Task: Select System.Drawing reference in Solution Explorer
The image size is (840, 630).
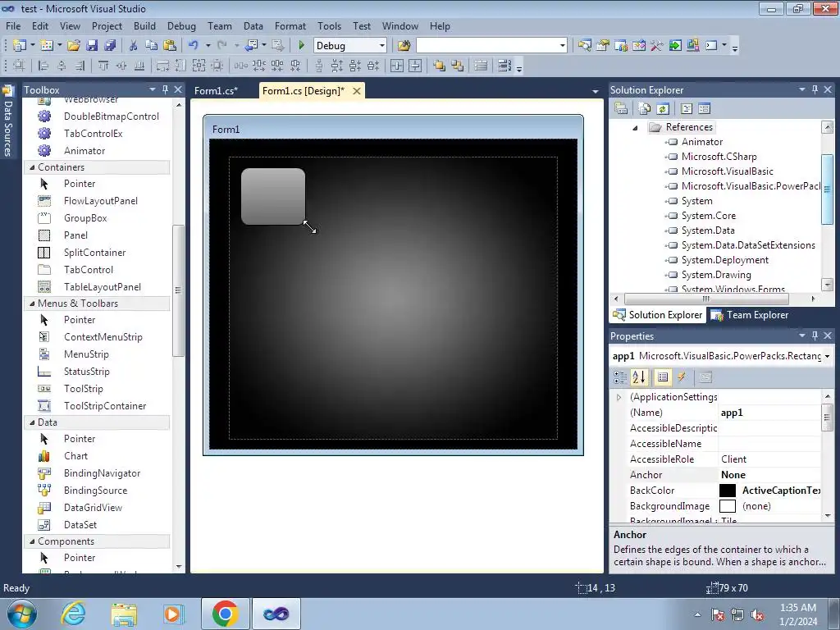Action: 715,275
